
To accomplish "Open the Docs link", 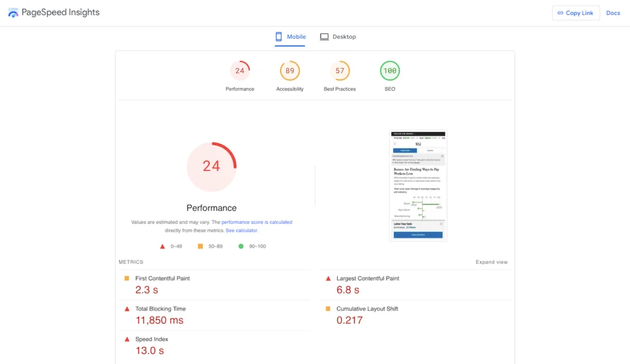I will click(x=613, y=13).
